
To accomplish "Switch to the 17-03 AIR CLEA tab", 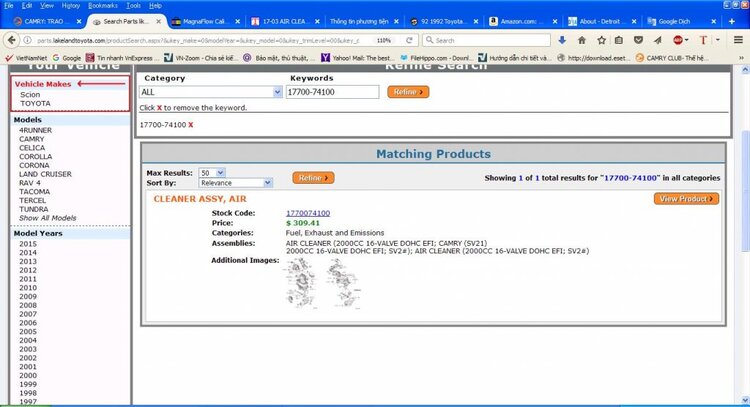I will click(x=285, y=22).
